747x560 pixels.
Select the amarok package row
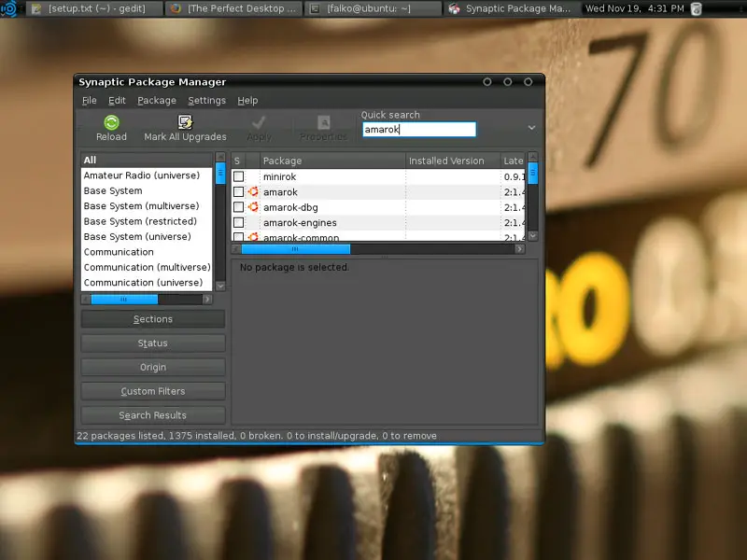click(x=378, y=192)
